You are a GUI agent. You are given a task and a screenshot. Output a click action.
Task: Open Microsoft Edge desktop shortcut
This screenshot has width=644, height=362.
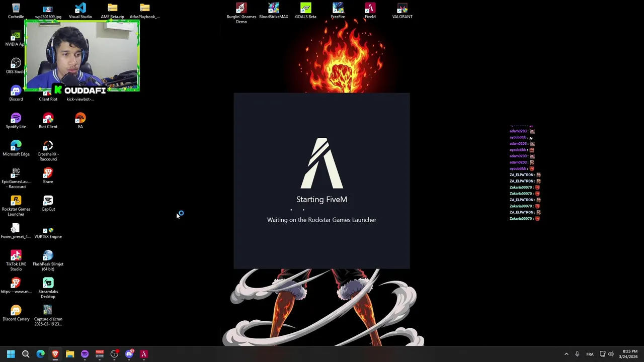point(16,148)
